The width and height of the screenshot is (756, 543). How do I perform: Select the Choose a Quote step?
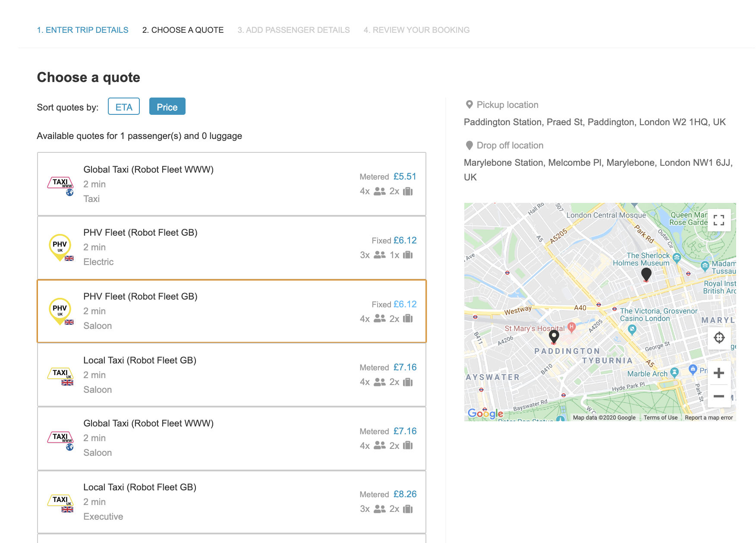coord(183,30)
